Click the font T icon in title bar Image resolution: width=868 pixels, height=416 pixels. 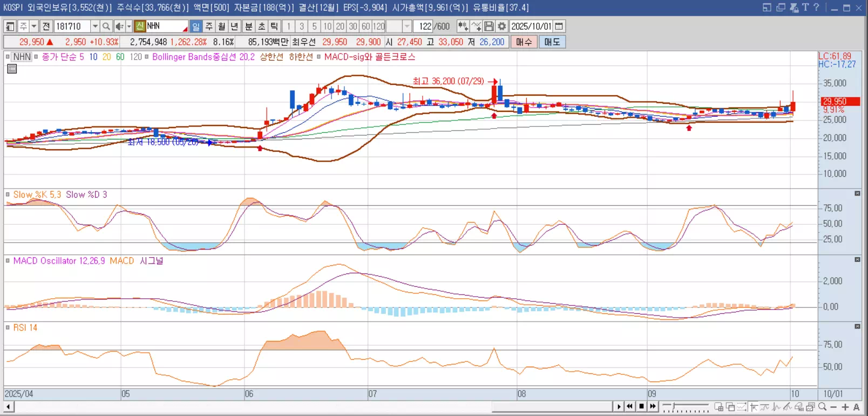coord(805,8)
